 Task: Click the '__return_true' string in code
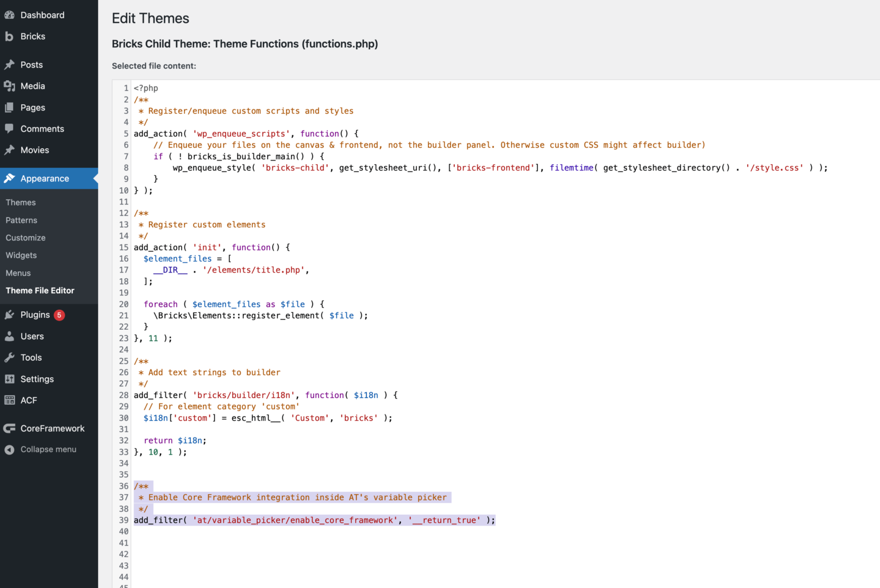tap(445, 520)
